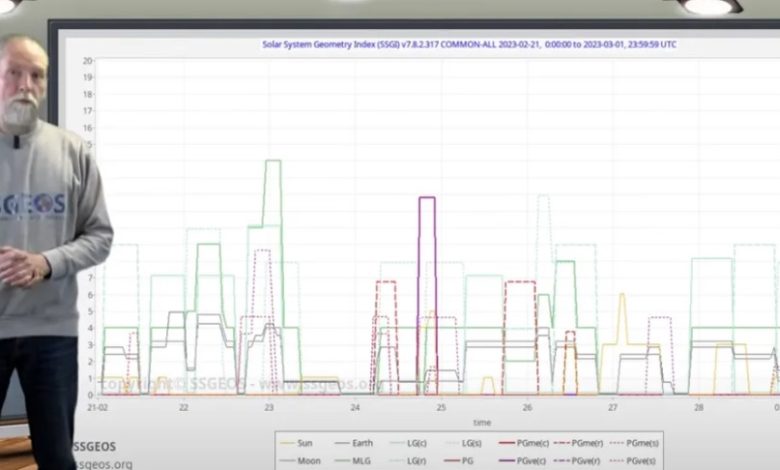Screen dimensions: 780x470
Task: Click the PGme(s) legend entry
Action: click(x=639, y=443)
